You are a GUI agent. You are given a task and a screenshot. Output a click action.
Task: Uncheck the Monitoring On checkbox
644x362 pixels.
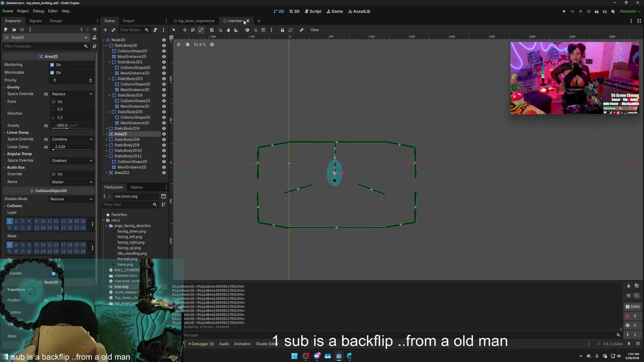pyautogui.click(x=52, y=64)
